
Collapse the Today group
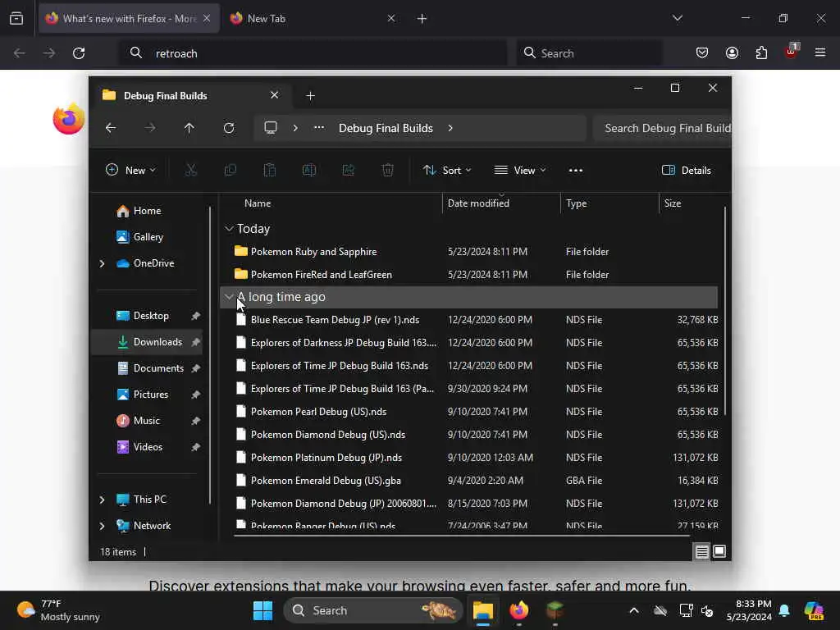229,229
